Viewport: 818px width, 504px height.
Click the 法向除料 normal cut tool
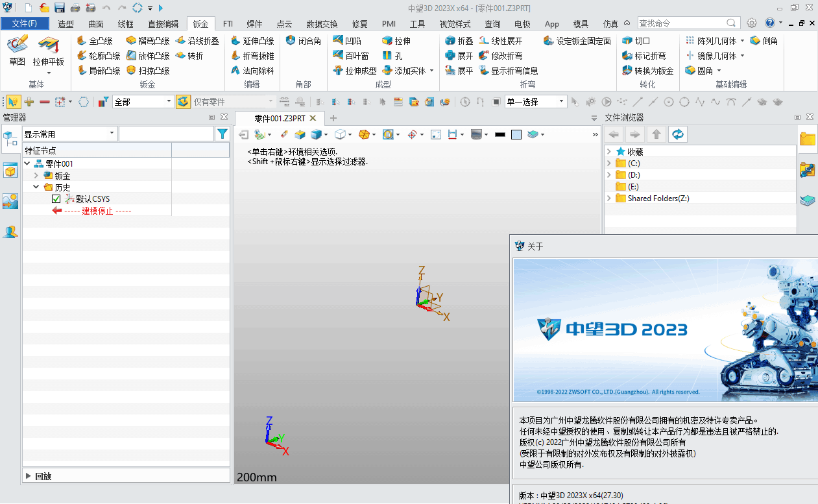(252, 71)
